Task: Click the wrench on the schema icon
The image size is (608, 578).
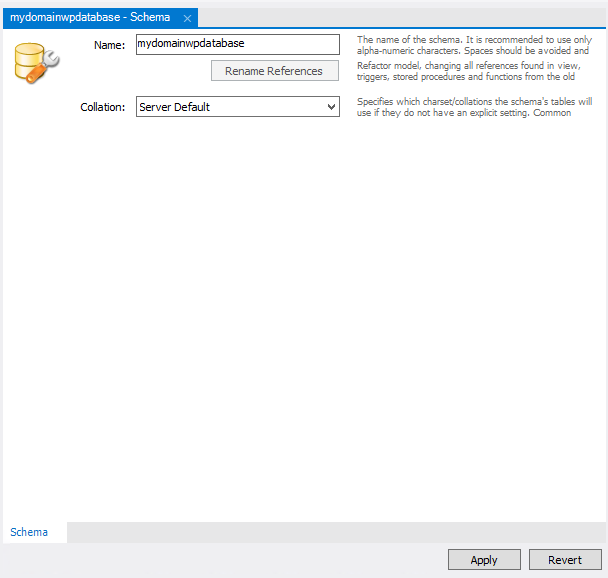Action: click(48, 62)
